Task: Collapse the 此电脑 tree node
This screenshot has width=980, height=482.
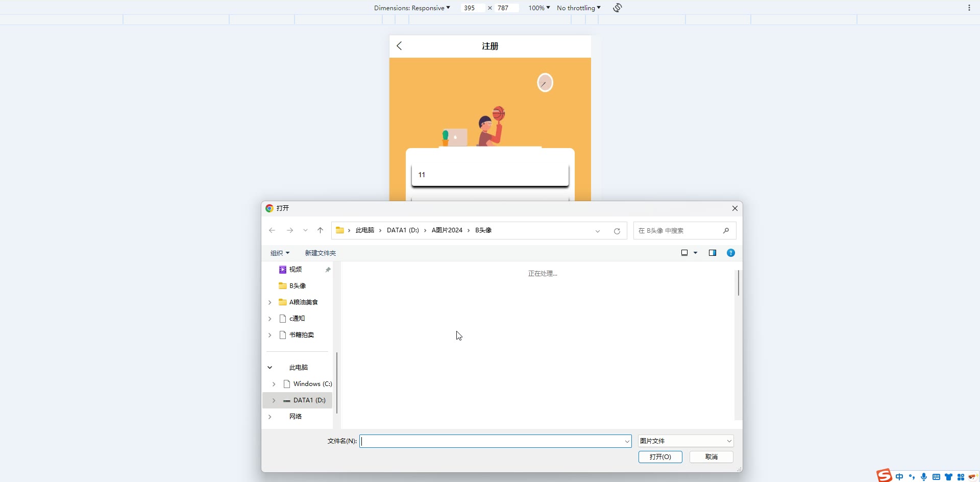Action: click(270, 368)
